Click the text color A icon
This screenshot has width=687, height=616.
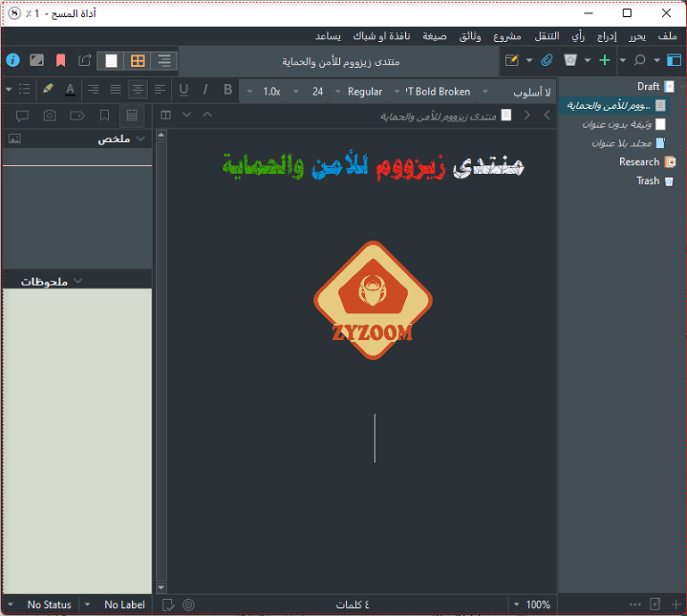click(x=70, y=89)
